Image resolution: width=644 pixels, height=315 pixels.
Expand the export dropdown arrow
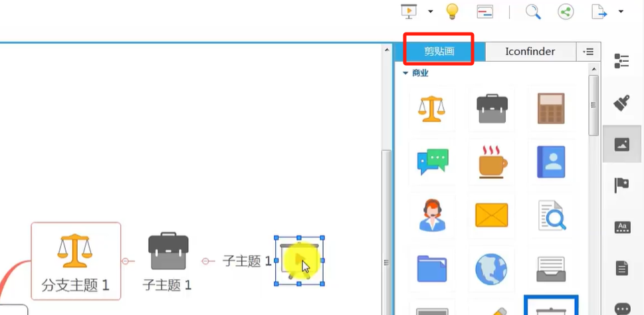pyautogui.click(x=621, y=11)
